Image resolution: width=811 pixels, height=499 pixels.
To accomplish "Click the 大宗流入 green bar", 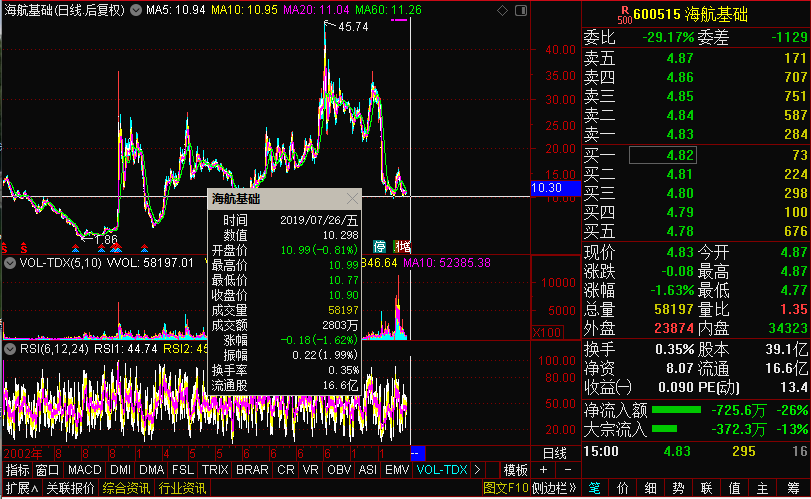I will tap(664, 429).
